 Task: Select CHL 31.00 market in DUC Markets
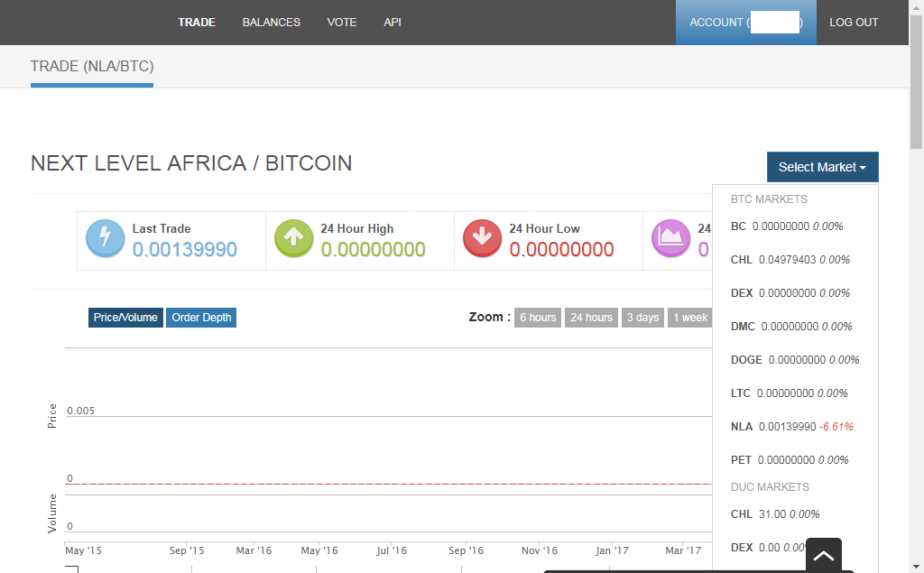pos(775,514)
